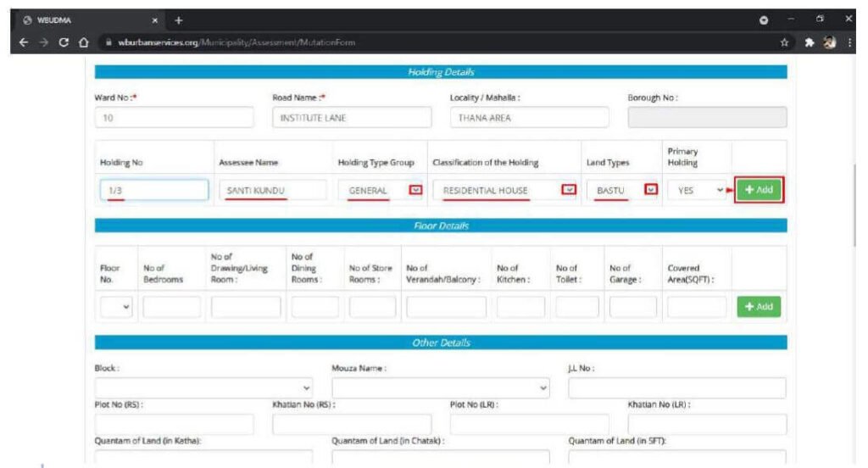This screenshot has height=468, width=868.
Task: Open the Mouza Name dropdown
Action: [441, 387]
